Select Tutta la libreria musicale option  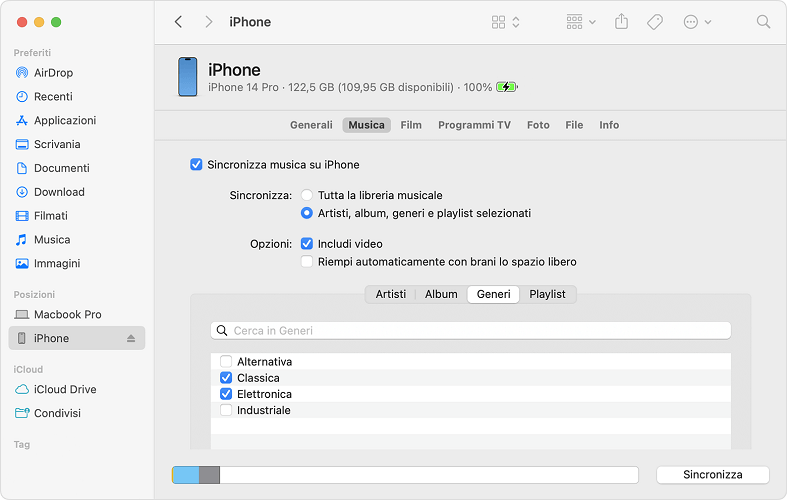307,196
